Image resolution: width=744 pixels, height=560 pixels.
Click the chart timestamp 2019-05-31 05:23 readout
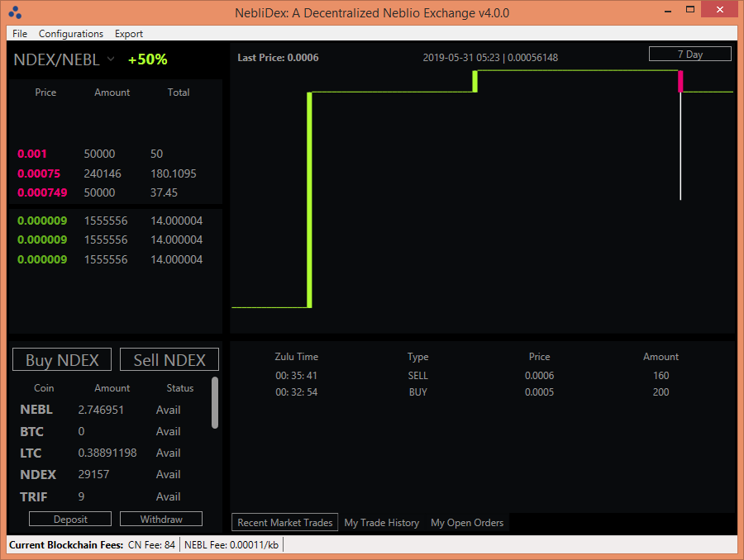click(x=490, y=57)
